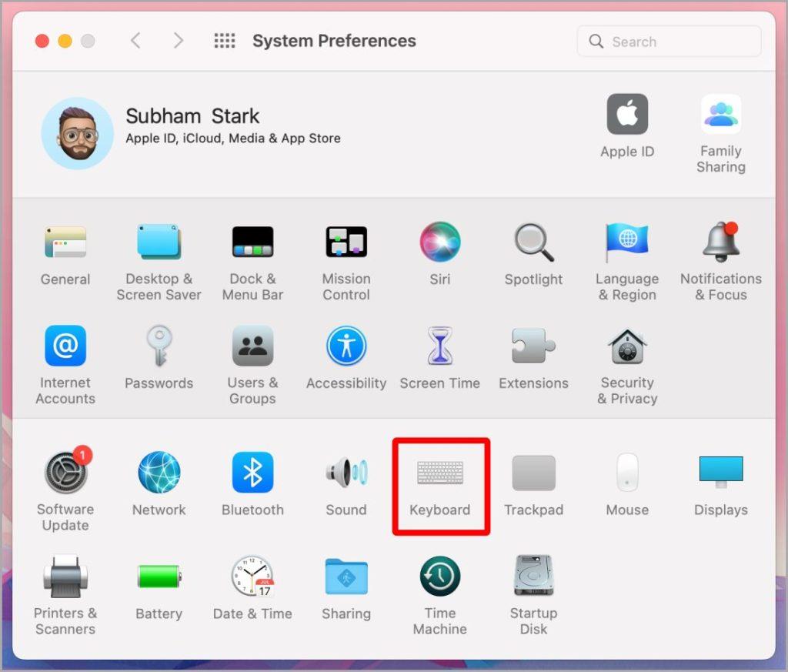Close the System Preferences window
788x672 pixels.
pyautogui.click(x=42, y=41)
